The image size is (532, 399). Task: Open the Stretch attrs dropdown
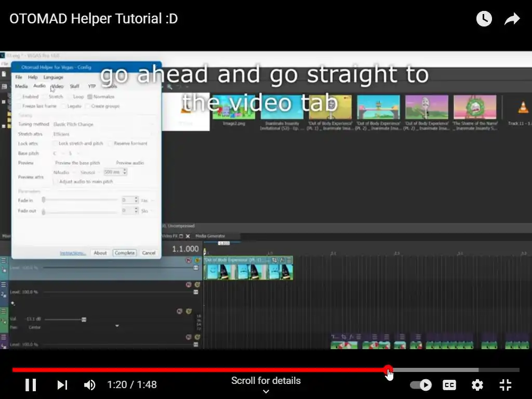coord(103,134)
